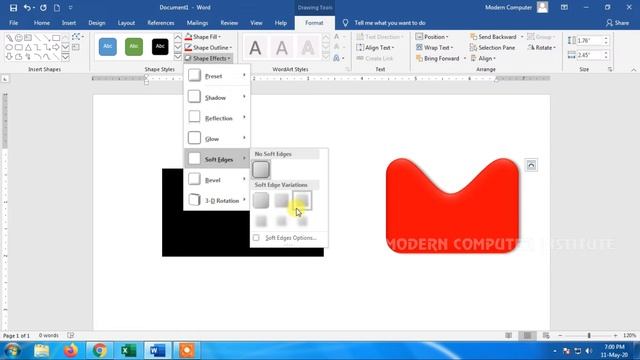Pick the right arrow shape in Insert Shapes

[x=56, y=47]
